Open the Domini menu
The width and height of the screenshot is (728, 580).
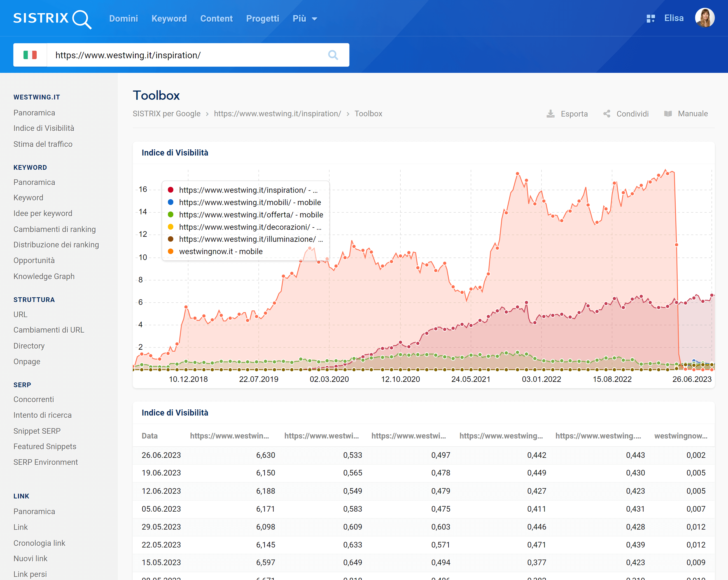click(x=123, y=18)
